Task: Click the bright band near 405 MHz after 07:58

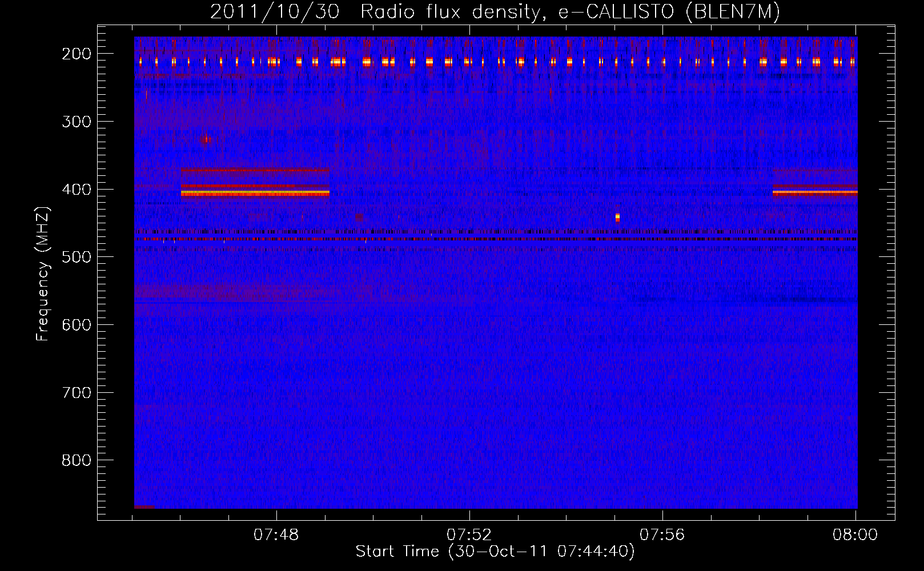Action: (815, 193)
